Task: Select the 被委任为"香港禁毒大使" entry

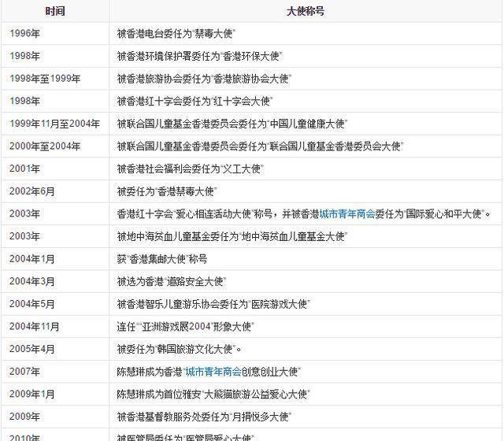Action: point(167,191)
